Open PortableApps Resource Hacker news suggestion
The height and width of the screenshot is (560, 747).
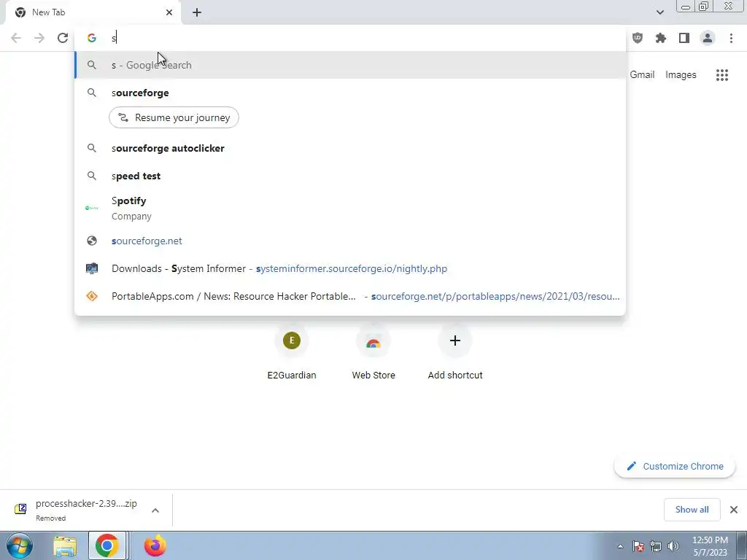point(350,296)
